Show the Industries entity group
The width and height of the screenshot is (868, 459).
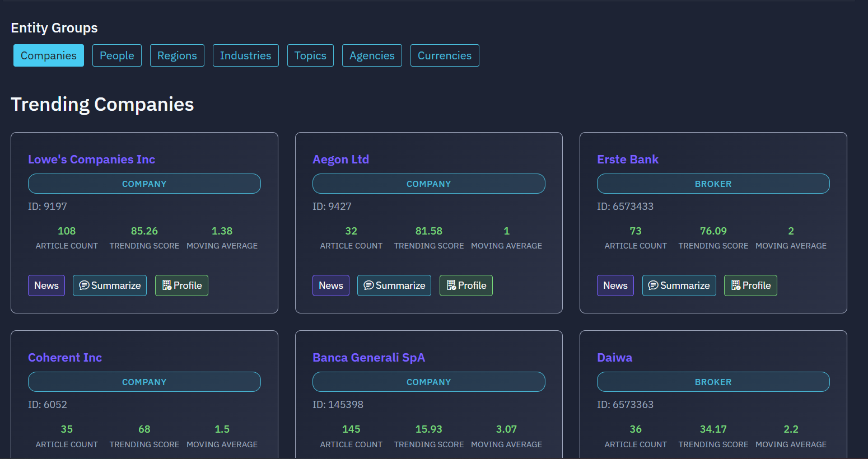245,55
